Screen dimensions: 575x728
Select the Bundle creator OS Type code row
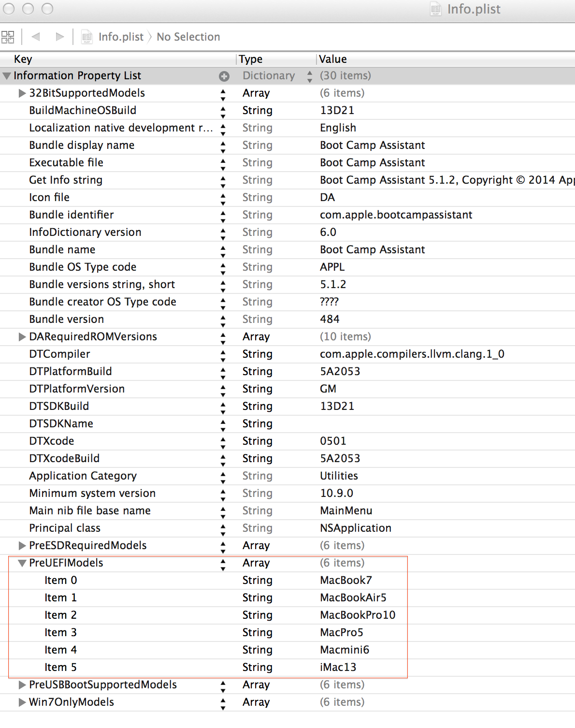click(287, 302)
